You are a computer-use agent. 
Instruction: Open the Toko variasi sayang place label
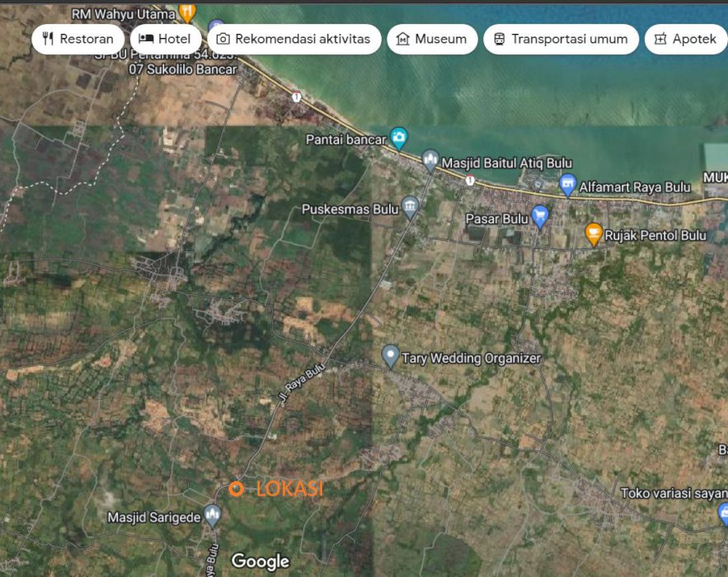point(673,493)
